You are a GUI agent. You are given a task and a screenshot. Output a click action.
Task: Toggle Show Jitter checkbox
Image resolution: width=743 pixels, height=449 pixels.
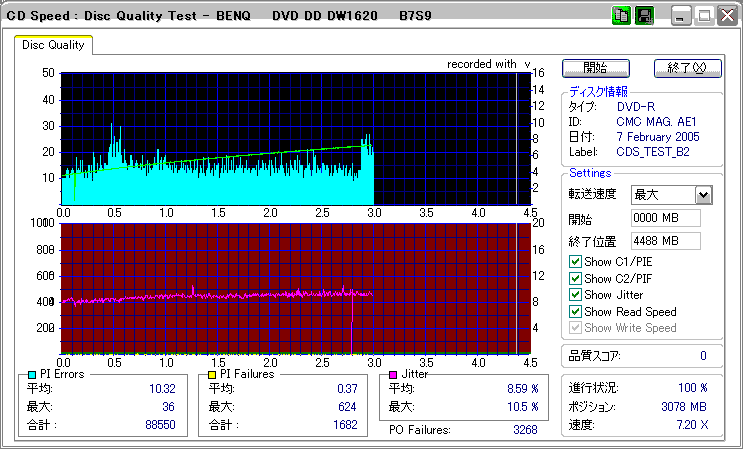coord(575,295)
